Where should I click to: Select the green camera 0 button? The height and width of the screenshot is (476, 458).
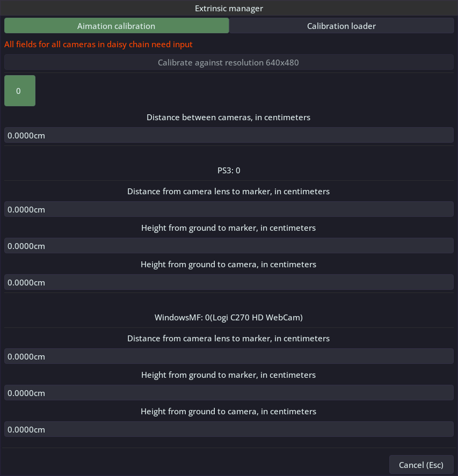19,91
